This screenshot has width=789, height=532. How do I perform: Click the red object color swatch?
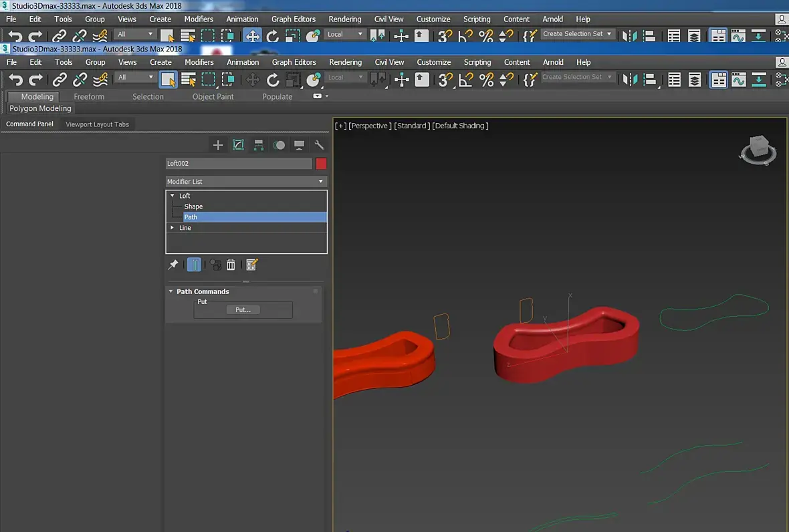pyautogui.click(x=321, y=164)
